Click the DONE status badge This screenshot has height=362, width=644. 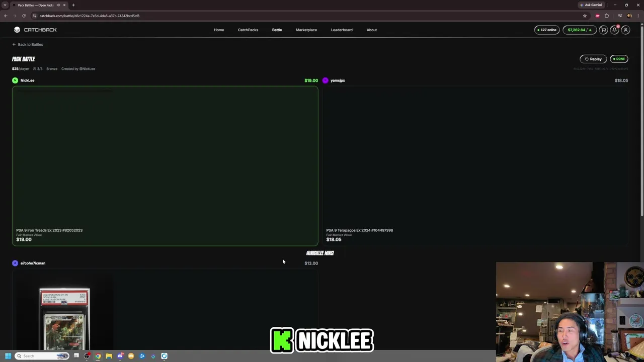[619, 59]
